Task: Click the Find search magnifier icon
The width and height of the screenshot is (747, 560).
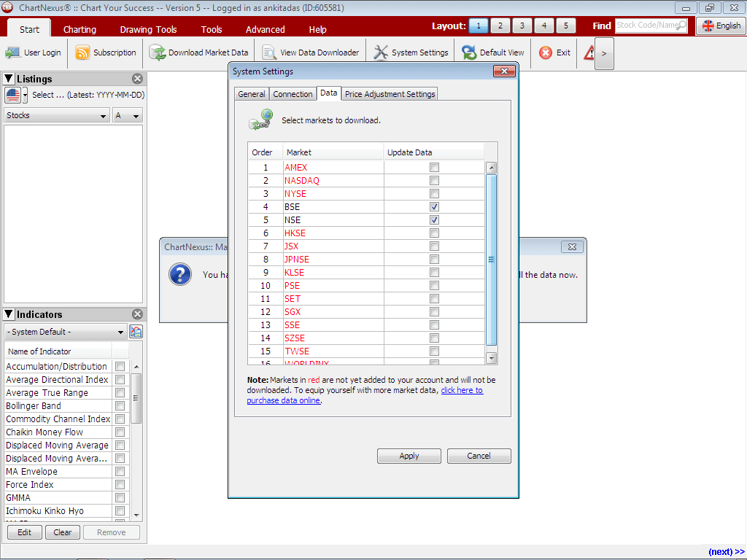Action: [x=682, y=26]
